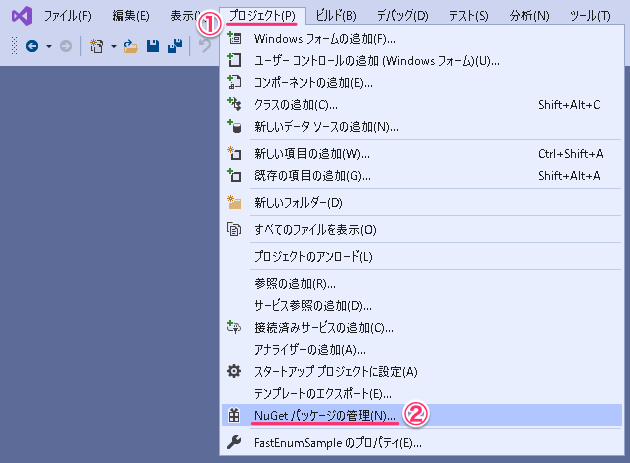
Task: Click the existing item add icon
Action: click(234, 175)
